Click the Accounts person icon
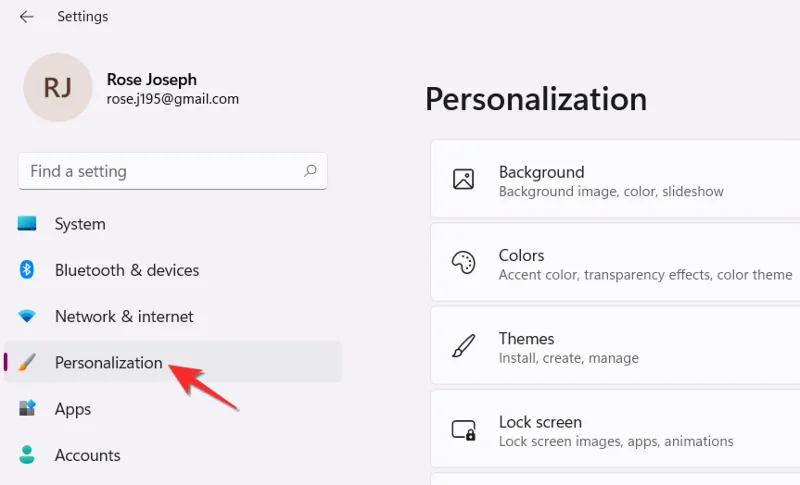The image size is (800, 485). [27, 455]
